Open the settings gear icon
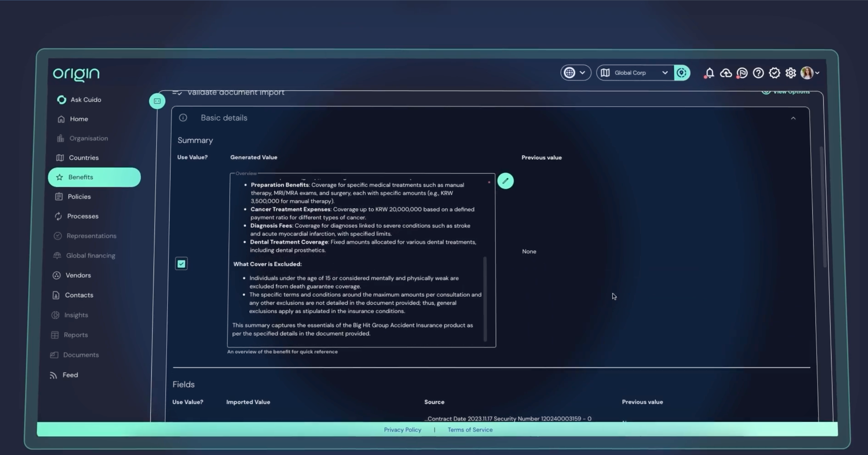This screenshot has width=868, height=455. [x=790, y=73]
